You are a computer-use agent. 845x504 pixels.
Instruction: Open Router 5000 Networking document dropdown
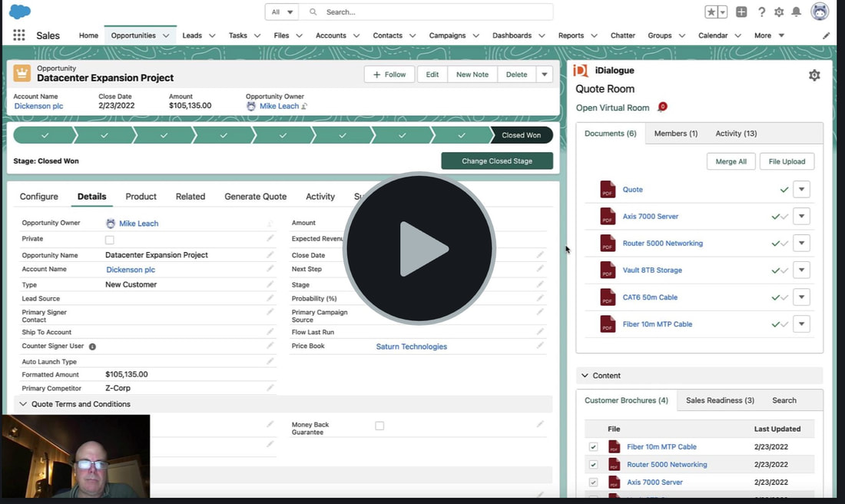tap(801, 243)
